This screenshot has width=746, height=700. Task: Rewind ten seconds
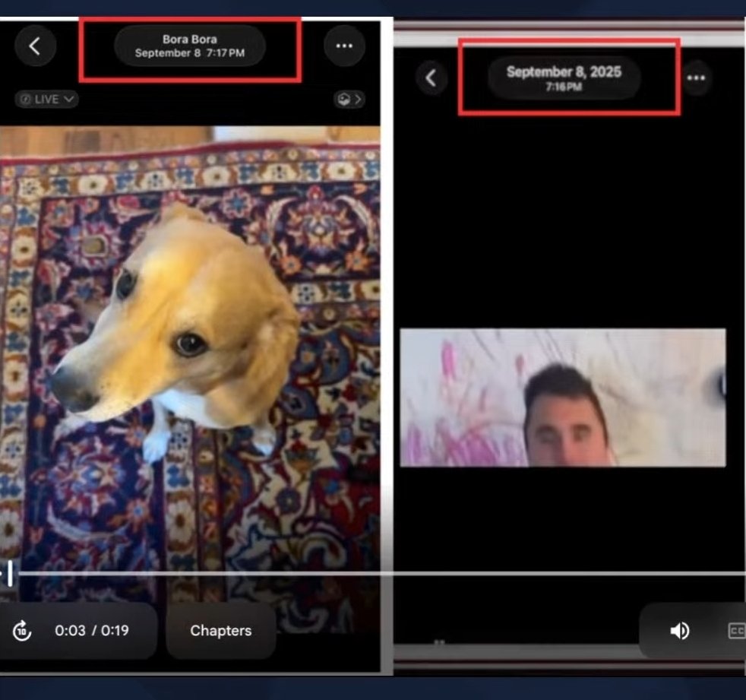click(22, 631)
